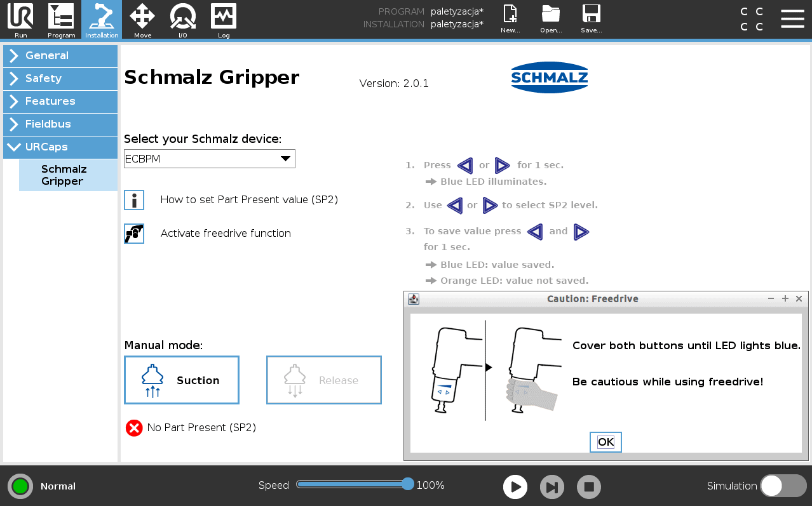
Task: Toggle the Simulation switch
Action: [783, 486]
